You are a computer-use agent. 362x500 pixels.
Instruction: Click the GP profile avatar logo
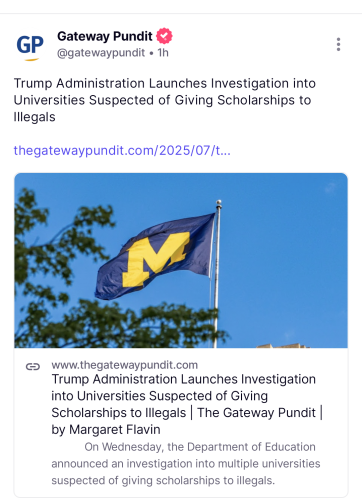point(30,47)
